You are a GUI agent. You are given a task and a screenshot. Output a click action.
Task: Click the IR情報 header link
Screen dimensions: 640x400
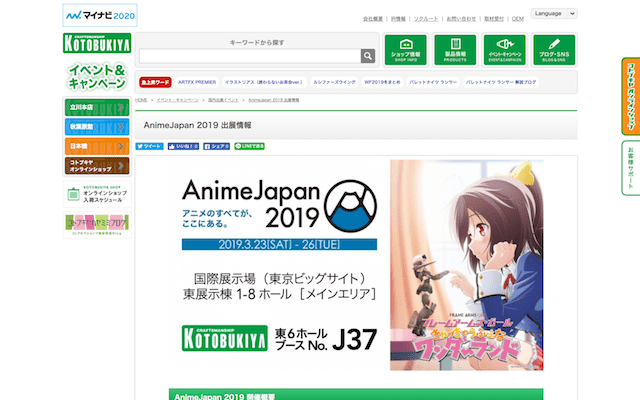pyautogui.click(x=398, y=19)
